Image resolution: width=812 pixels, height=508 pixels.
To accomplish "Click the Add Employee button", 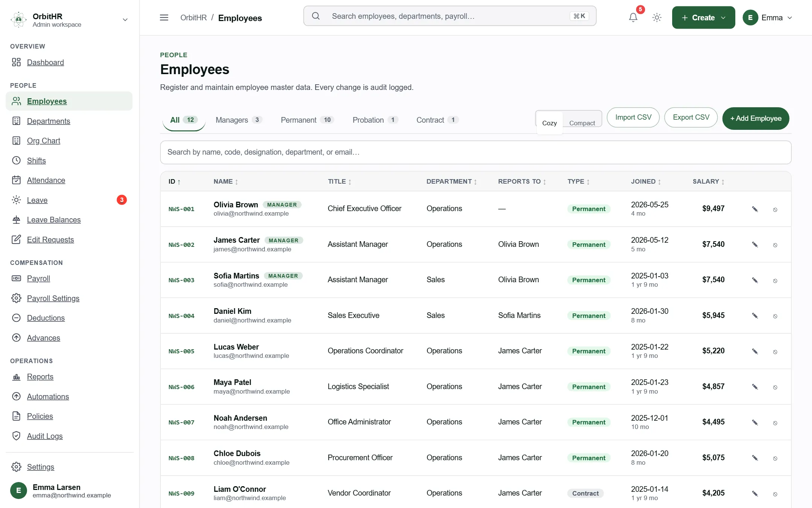I will pos(756,118).
